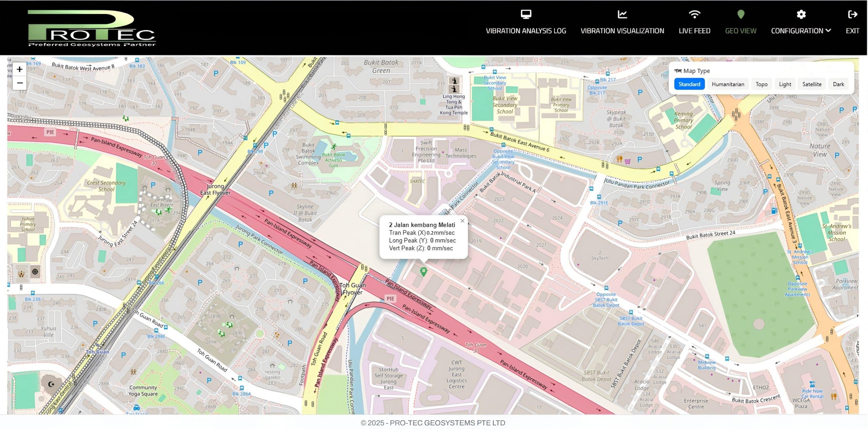Click the Vibration Analysis Log monitor icon
The width and height of the screenshot is (868, 429).
(526, 14)
